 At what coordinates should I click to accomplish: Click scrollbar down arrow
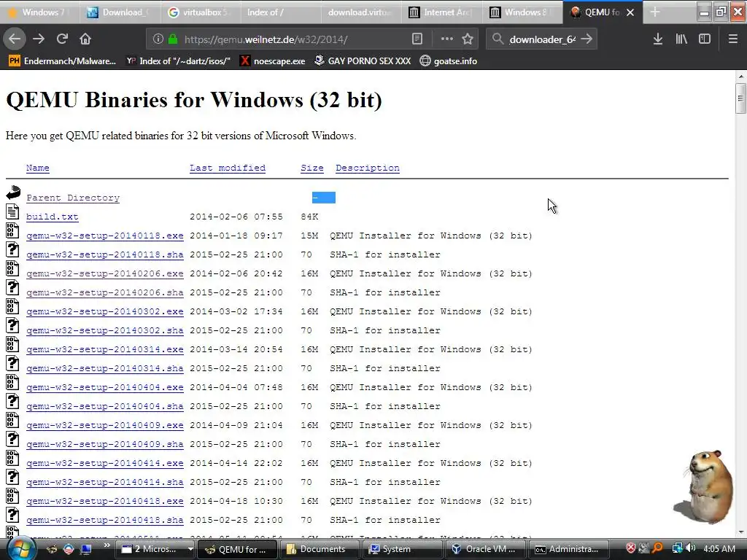click(x=741, y=532)
